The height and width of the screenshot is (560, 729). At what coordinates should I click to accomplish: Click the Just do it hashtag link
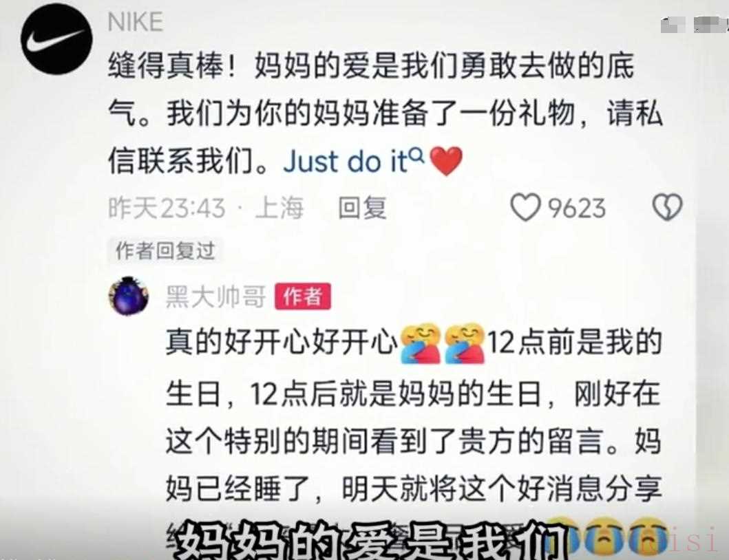click(x=346, y=161)
